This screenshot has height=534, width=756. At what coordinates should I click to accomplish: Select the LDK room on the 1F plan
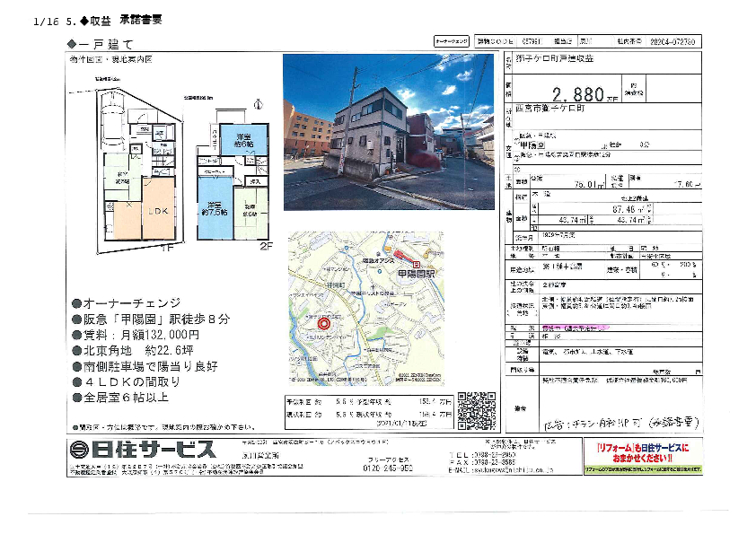click(158, 211)
